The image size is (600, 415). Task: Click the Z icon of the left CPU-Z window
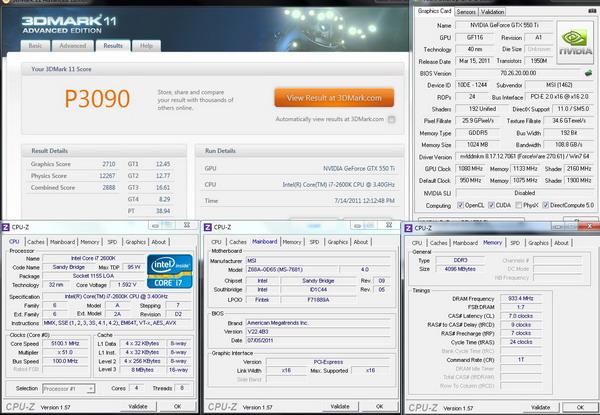pos(6,227)
